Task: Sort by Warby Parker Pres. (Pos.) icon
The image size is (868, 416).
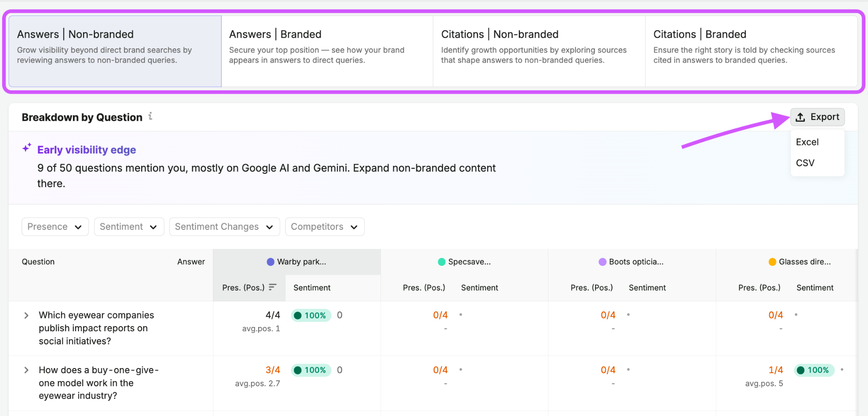Action: (x=273, y=287)
